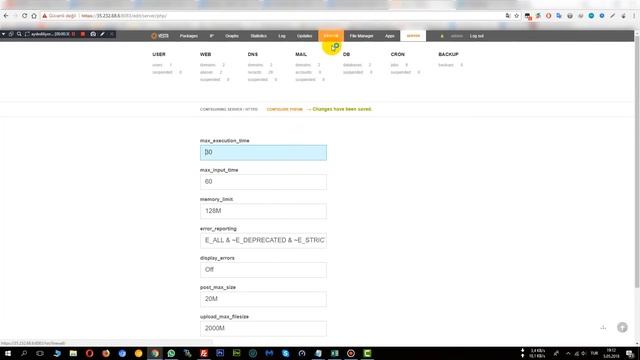Stop recording with the red square button
Screen dimensions: 640x360
tap(83, 34)
